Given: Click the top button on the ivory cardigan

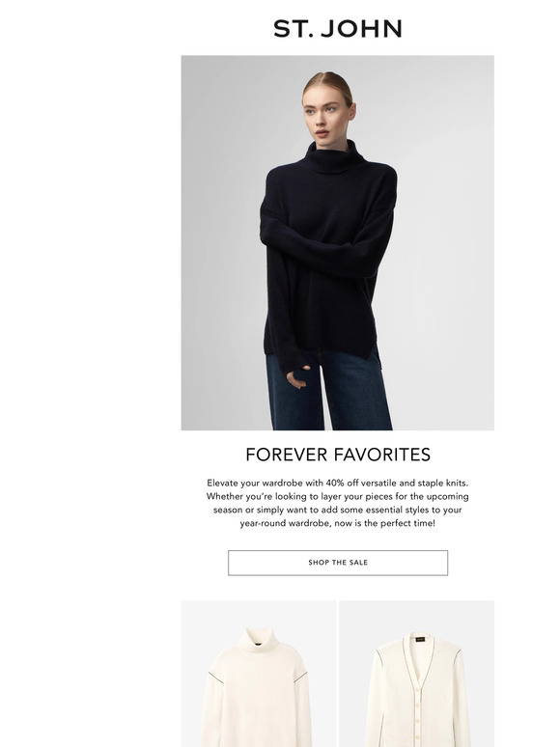Looking at the screenshot, I should (420, 688).
